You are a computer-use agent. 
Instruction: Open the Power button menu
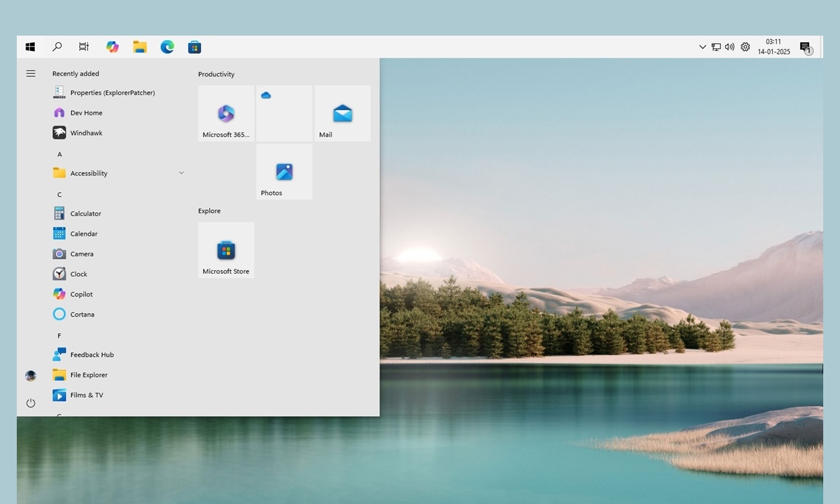tap(30, 403)
